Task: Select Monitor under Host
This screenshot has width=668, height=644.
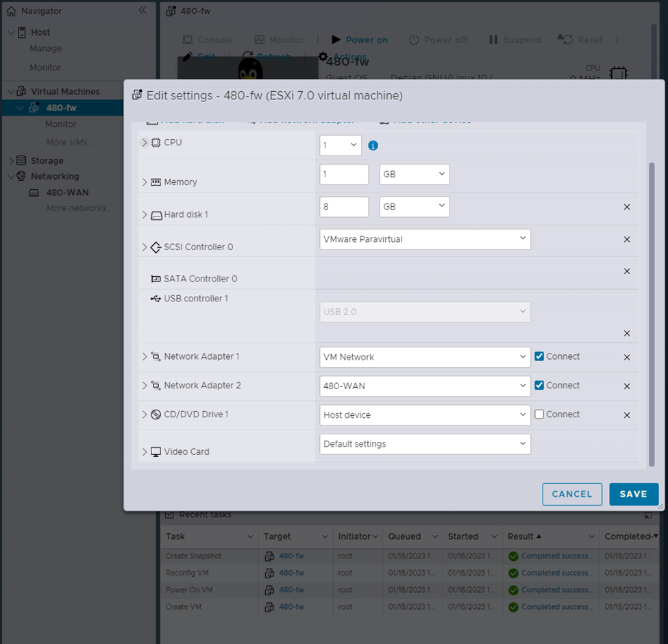Action: [45, 67]
